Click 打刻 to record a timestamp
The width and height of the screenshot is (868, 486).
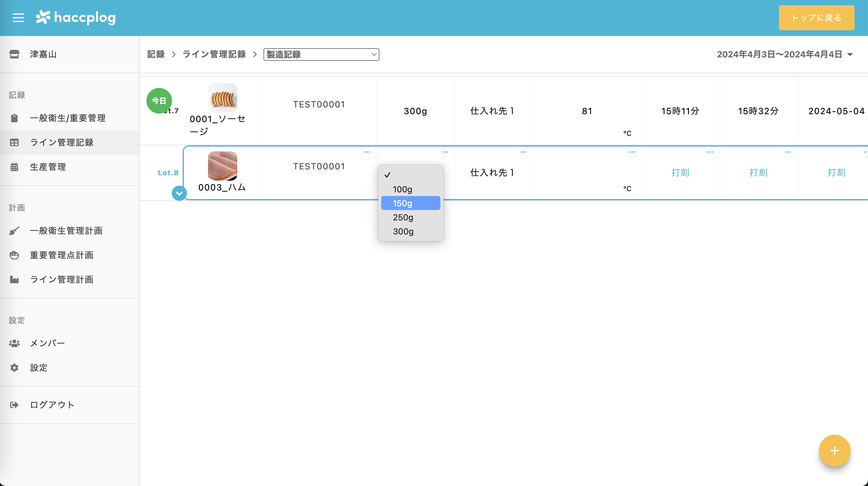(680, 172)
